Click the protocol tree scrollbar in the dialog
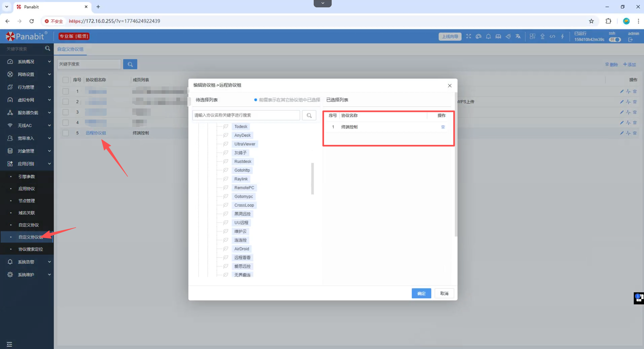The image size is (644, 349). (312, 179)
